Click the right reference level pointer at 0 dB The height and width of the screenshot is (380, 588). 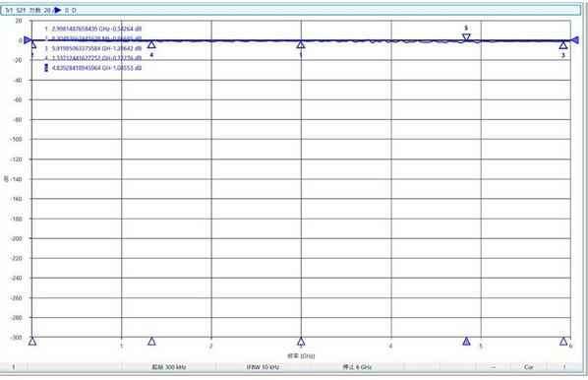pos(574,39)
